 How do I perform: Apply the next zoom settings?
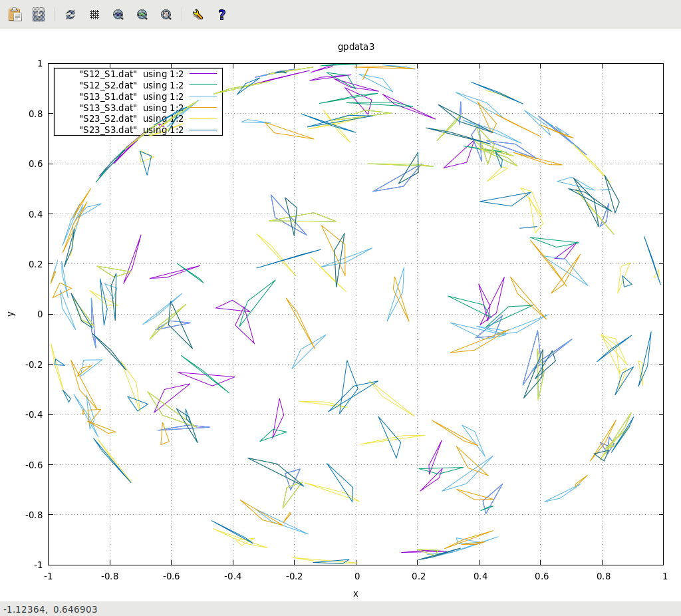click(142, 14)
